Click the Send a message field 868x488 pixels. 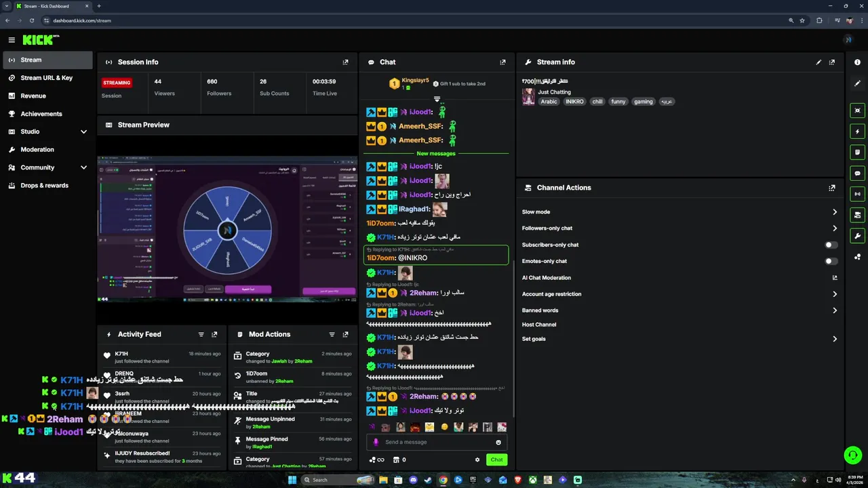pyautogui.click(x=437, y=442)
